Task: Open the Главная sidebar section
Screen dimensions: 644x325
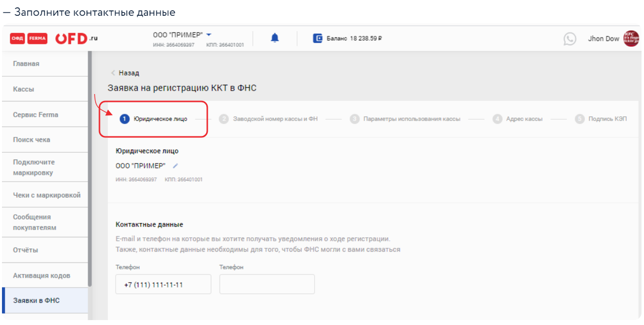Action: (44, 64)
